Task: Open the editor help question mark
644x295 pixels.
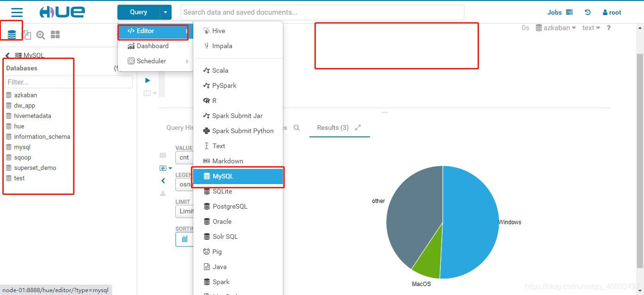Action: click(609, 28)
